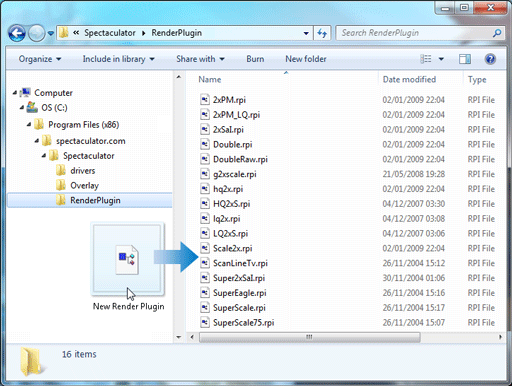This screenshot has width=512, height=386.
Task: Open the view options dropdown arrow
Action: click(x=441, y=59)
